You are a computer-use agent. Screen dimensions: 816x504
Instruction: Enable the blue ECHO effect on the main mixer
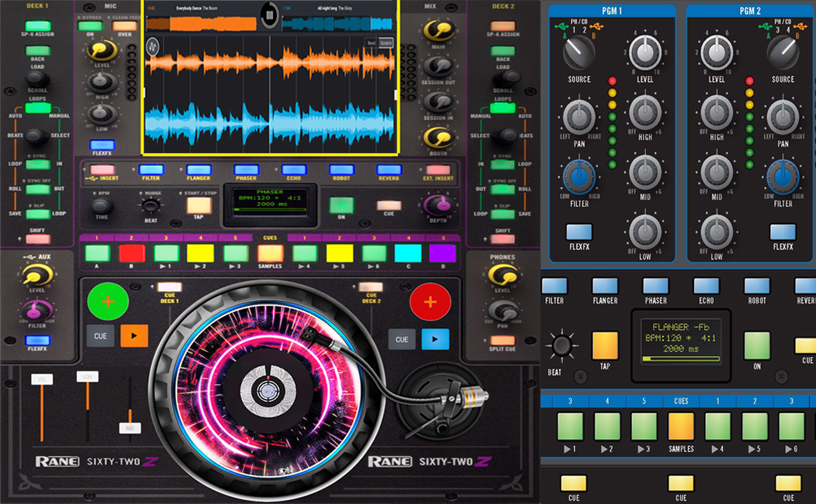[294, 170]
